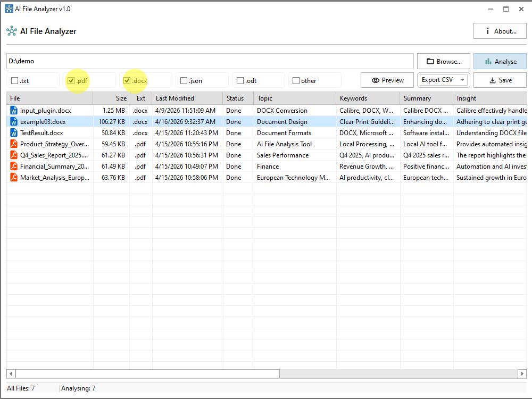Click the AI File Analyzer logo icon
The width and height of the screenshot is (532, 399).
pos(12,31)
